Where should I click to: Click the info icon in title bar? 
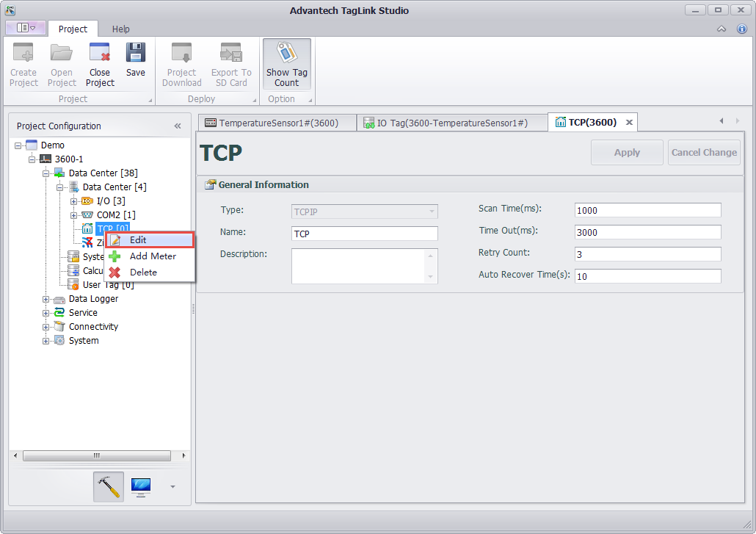(x=742, y=29)
